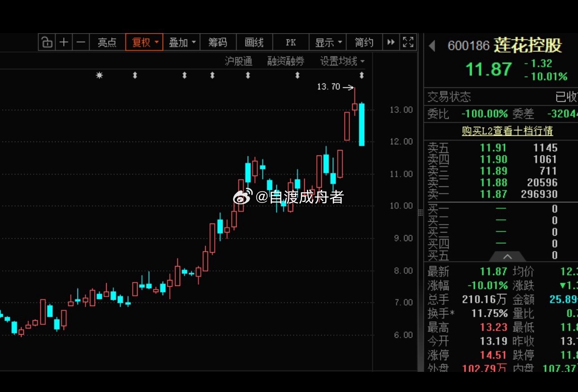Click 卖五 volume 1145
Image resolution: width=578 pixels, height=392 pixels.
[545, 148]
